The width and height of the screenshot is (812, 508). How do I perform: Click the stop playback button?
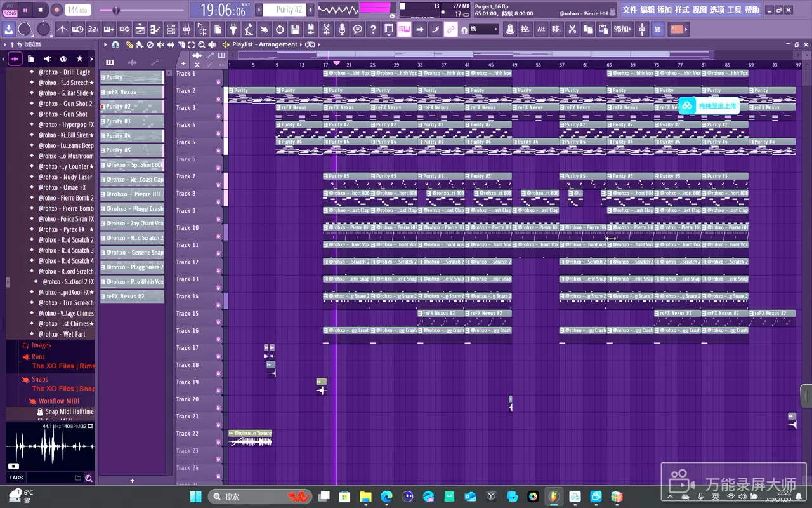(x=41, y=10)
